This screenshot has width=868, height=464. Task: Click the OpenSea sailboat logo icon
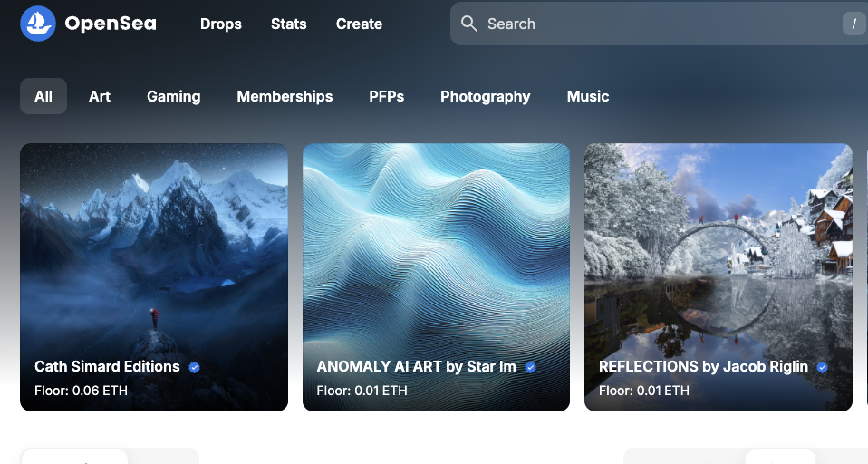point(38,24)
